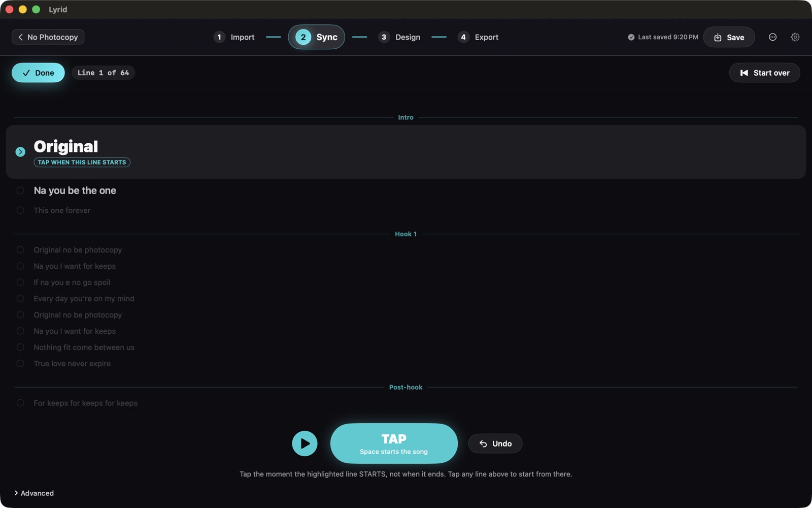Select radio for 'If na you e no go spoil'
The height and width of the screenshot is (508, 812).
[20, 282]
